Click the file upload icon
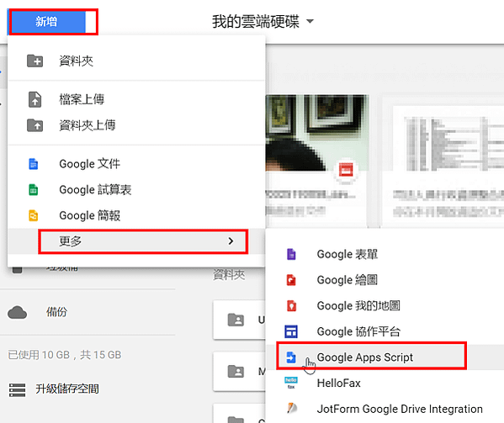The image size is (504, 423). 34,99
